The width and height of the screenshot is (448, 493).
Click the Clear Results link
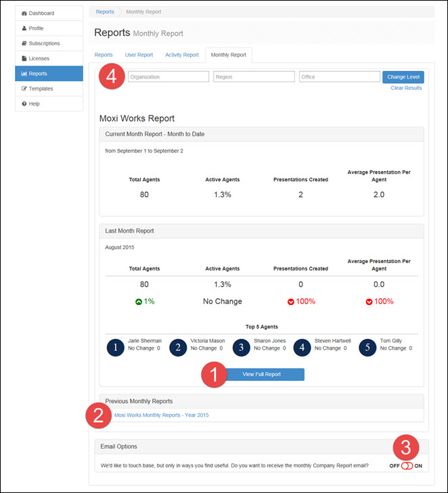[406, 88]
